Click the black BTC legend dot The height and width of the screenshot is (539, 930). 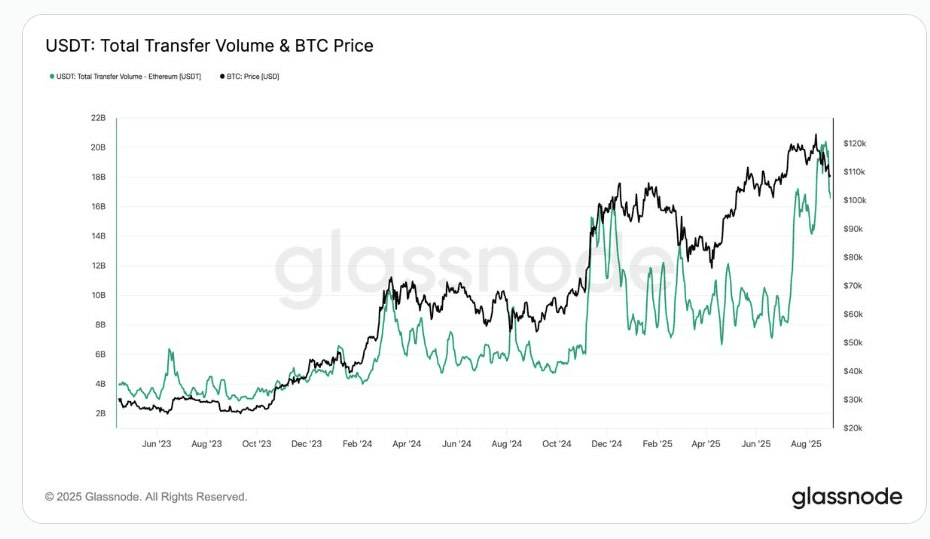click(x=220, y=76)
